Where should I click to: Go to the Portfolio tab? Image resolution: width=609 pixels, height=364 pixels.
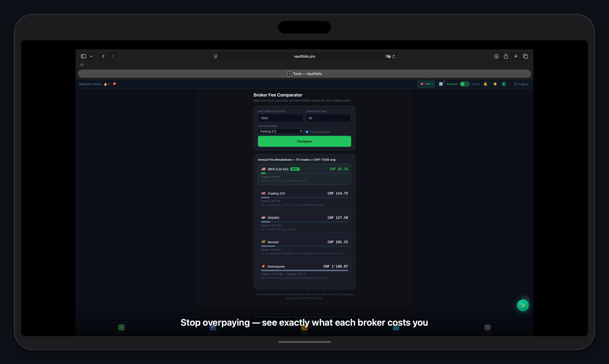pos(213,329)
